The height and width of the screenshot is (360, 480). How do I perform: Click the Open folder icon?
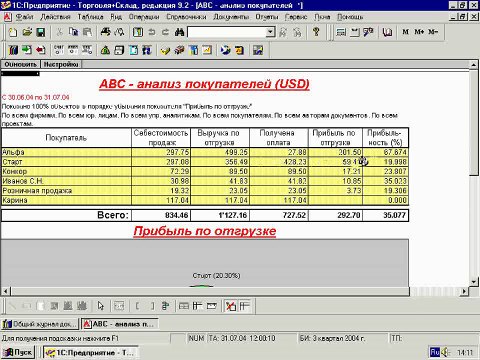pos(27,32)
